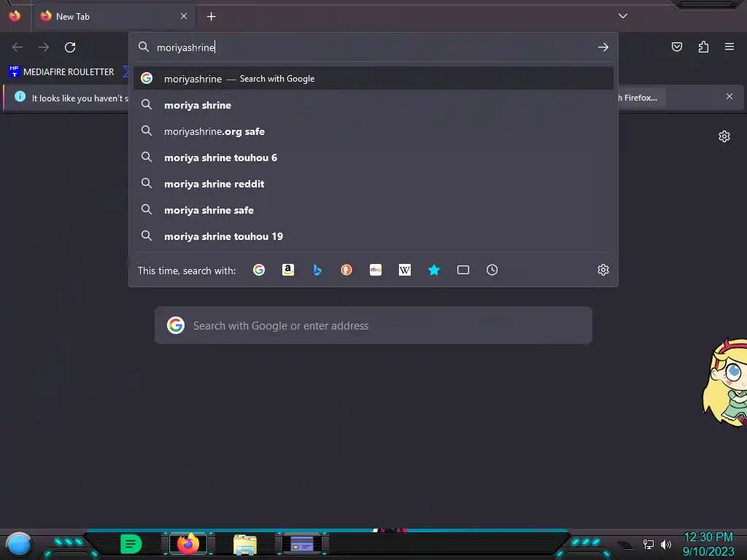This screenshot has height=560, width=747.
Task: Open the Firefox View pinned tab
Action: tap(15, 16)
